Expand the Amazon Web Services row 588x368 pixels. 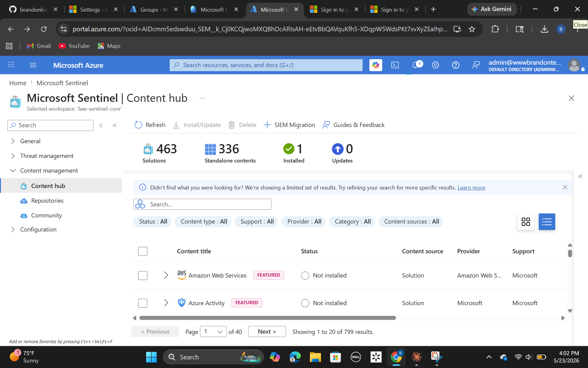pos(166,275)
